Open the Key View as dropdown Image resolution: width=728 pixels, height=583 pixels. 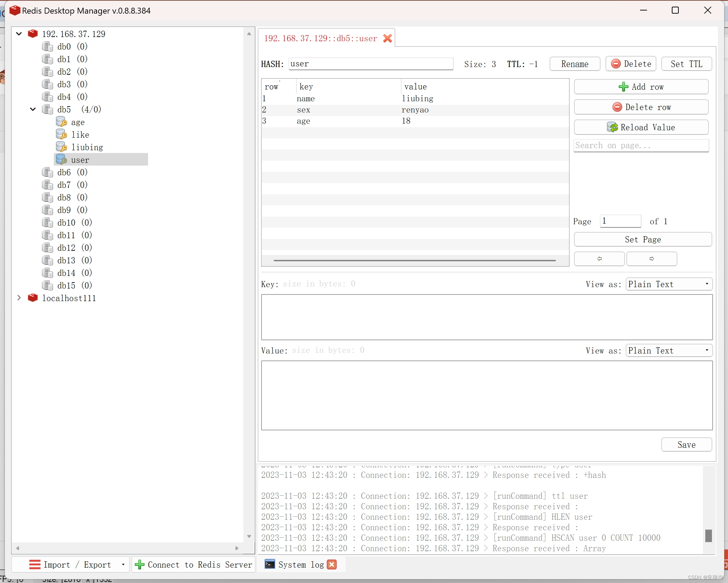tap(669, 284)
